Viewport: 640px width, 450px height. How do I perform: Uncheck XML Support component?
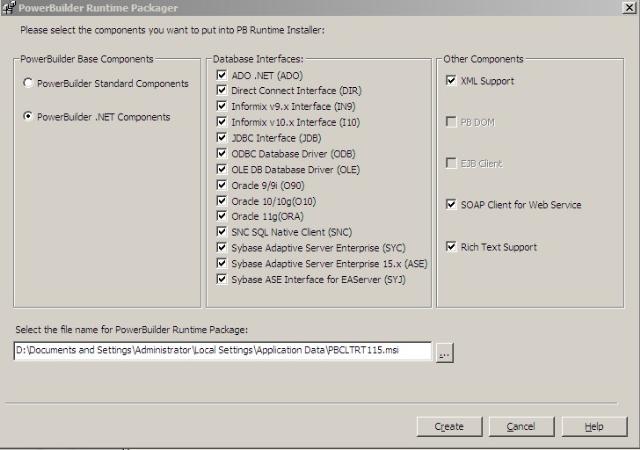click(451, 80)
